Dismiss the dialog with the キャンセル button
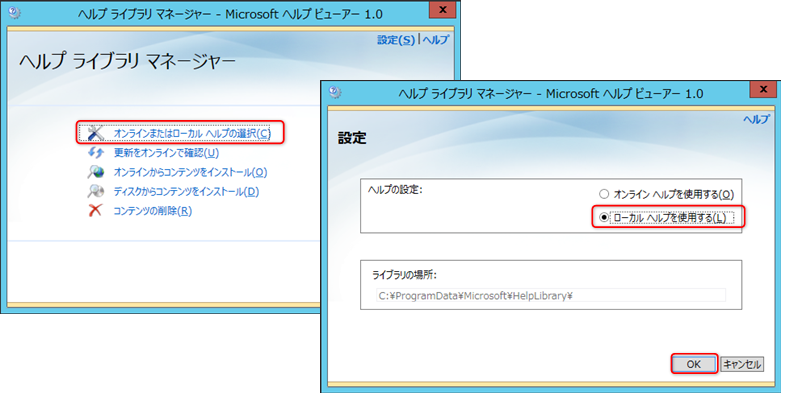This screenshot has width=800, height=394. click(x=742, y=364)
